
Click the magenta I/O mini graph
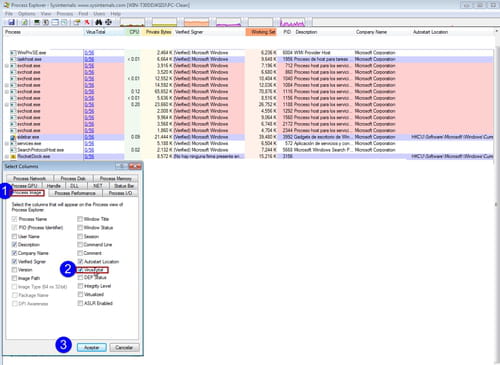point(228,22)
